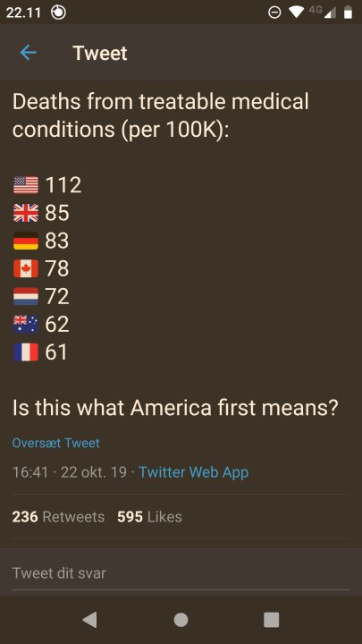Tap the French flag emoji
The image size is (362, 644).
(x=26, y=352)
